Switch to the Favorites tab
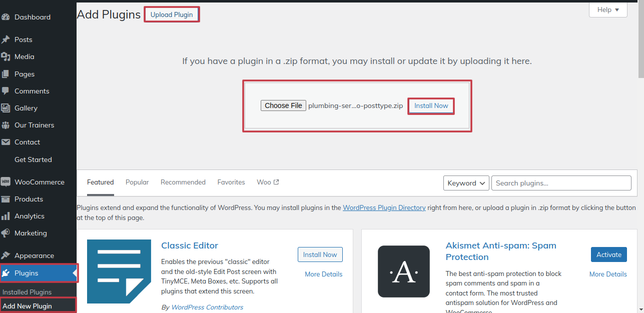 click(231, 182)
